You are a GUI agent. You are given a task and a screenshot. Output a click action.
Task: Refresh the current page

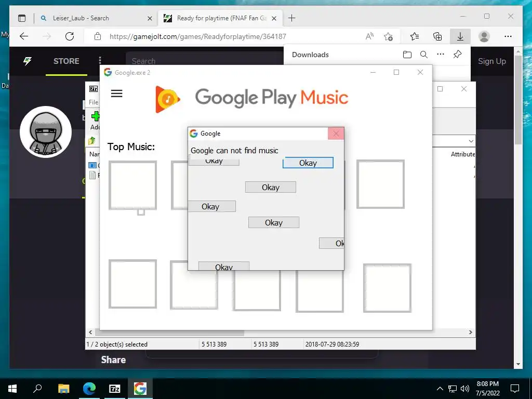click(x=70, y=36)
